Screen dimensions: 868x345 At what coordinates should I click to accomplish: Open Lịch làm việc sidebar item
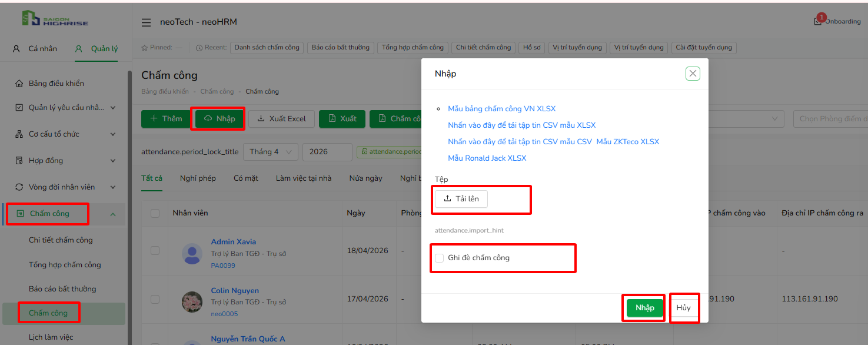(x=51, y=337)
